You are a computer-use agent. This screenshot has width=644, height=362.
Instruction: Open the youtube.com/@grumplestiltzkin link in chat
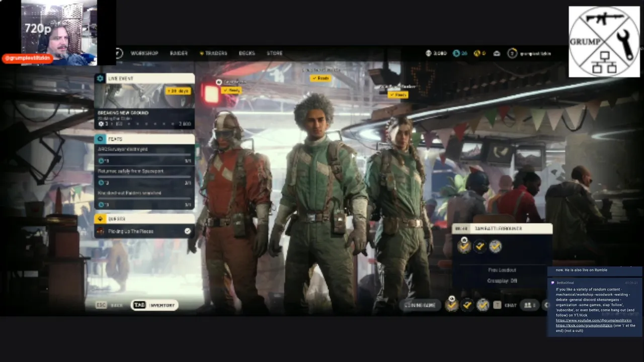pyautogui.click(x=594, y=320)
